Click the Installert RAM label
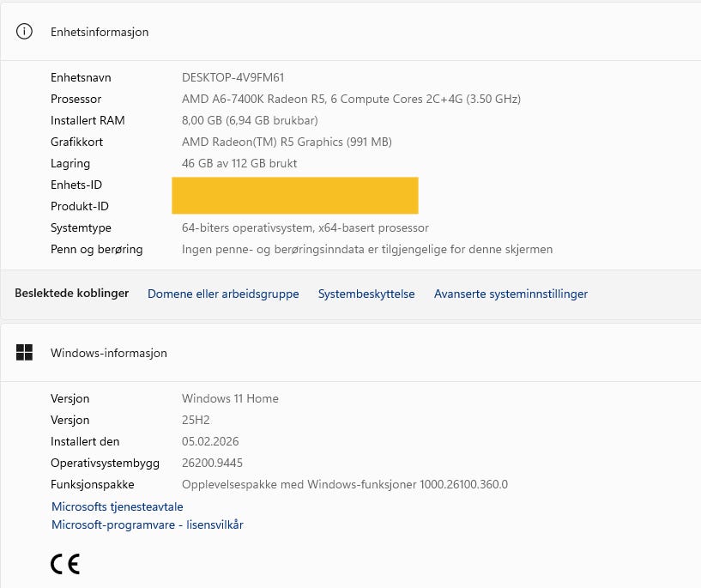The width and height of the screenshot is (701, 588). pos(88,120)
